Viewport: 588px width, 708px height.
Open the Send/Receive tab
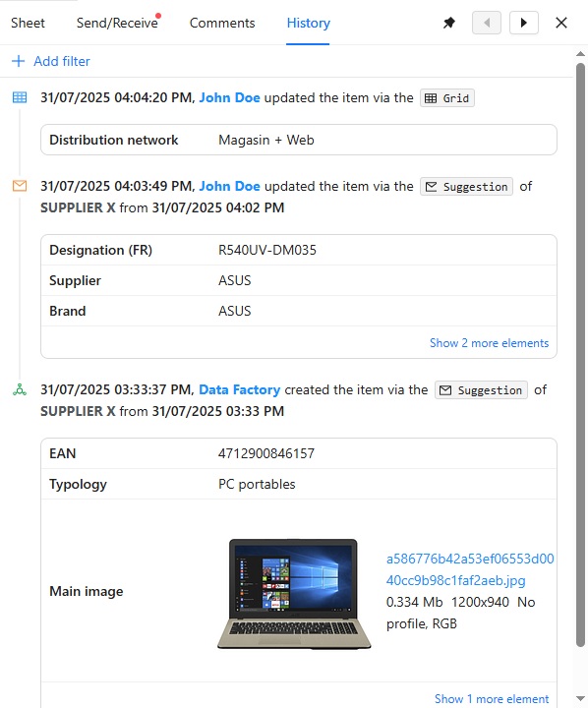tap(117, 23)
